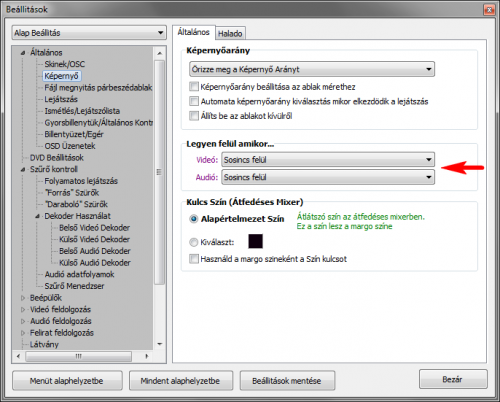
Task: Select Belső Audió Dekoder tree item
Action: tap(95, 251)
